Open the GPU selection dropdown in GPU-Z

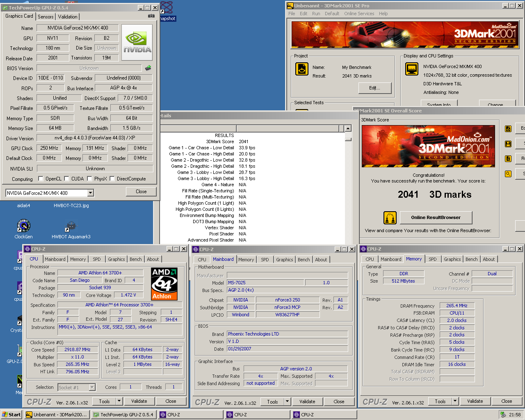[x=91, y=193]
